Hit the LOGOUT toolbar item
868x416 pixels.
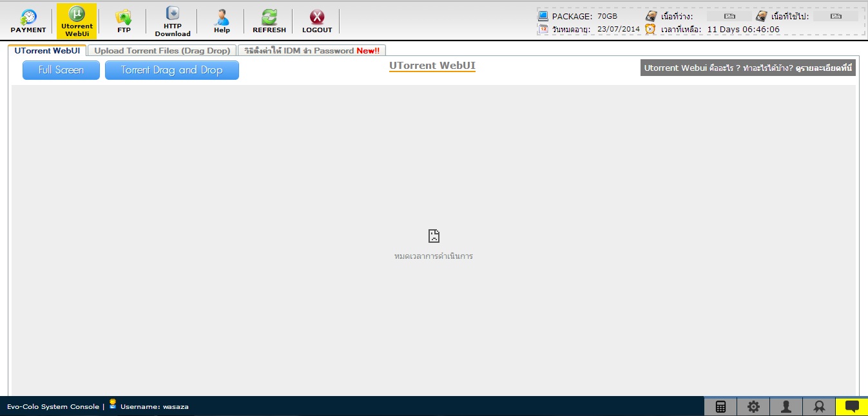coord(317,21)
